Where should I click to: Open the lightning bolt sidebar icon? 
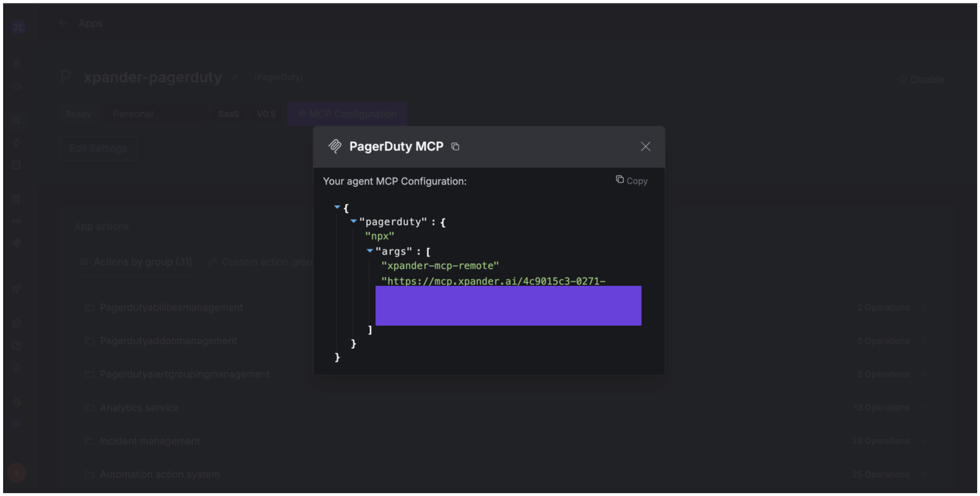pyautogui.click(x=16, y=143)
